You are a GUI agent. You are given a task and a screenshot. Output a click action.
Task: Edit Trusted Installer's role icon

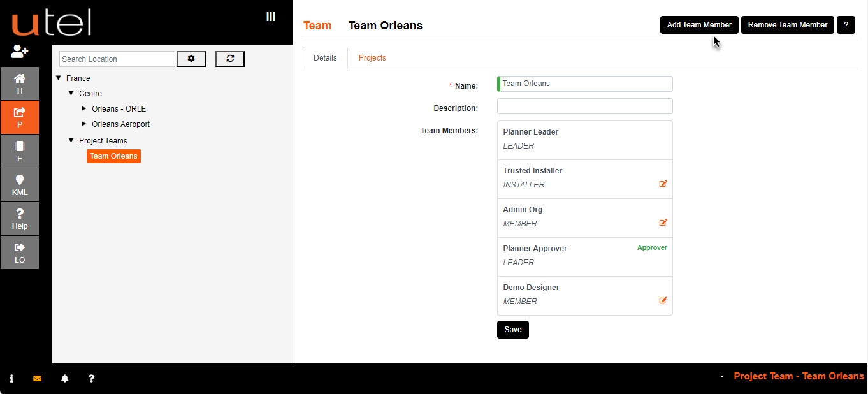click(663, 184)
